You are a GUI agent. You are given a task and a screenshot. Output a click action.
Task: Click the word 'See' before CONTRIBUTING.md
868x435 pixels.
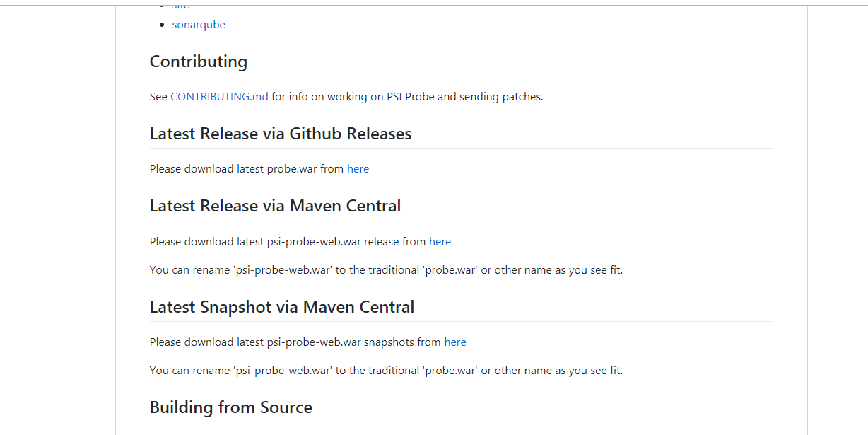(158, 97)
